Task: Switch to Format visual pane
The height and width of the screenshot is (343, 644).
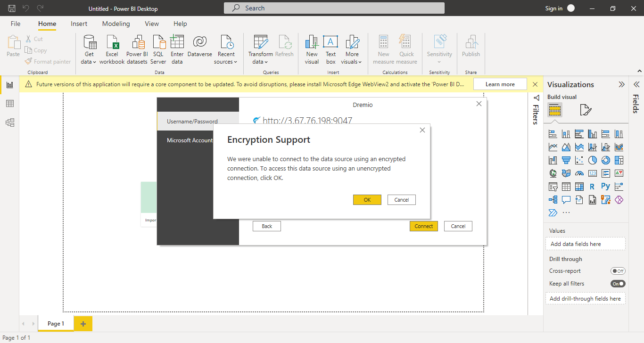Action: click(585, 110)
